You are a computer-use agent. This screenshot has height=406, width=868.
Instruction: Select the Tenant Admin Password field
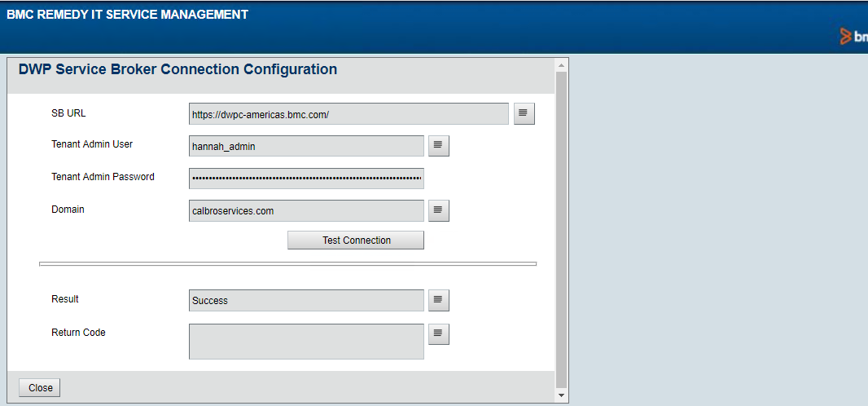pyautogui.click(x=306, y=178)
